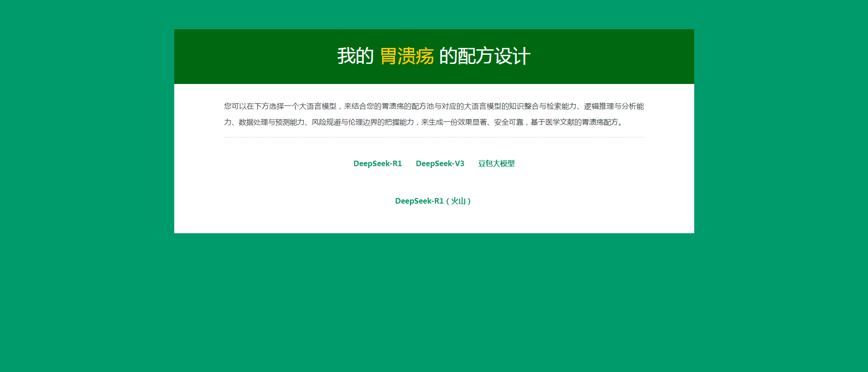
Task: Open the 豆包大模型 option
Action: (x=496, y=163)
